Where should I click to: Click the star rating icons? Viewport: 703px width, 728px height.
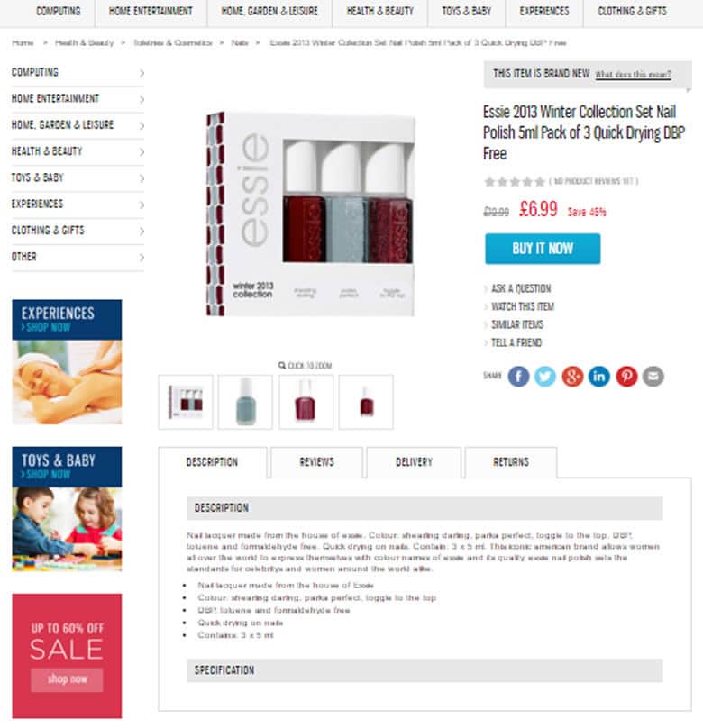515,181
